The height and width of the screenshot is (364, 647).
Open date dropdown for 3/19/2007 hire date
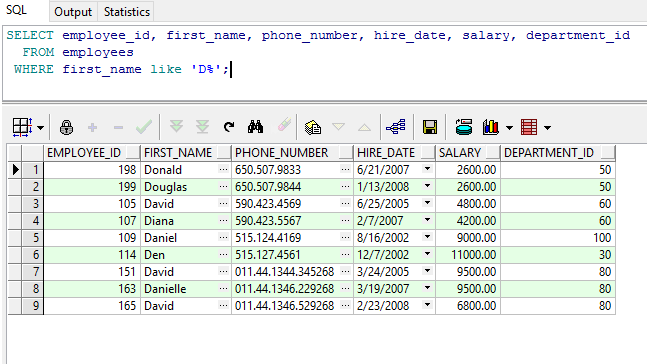coord(427,288)
